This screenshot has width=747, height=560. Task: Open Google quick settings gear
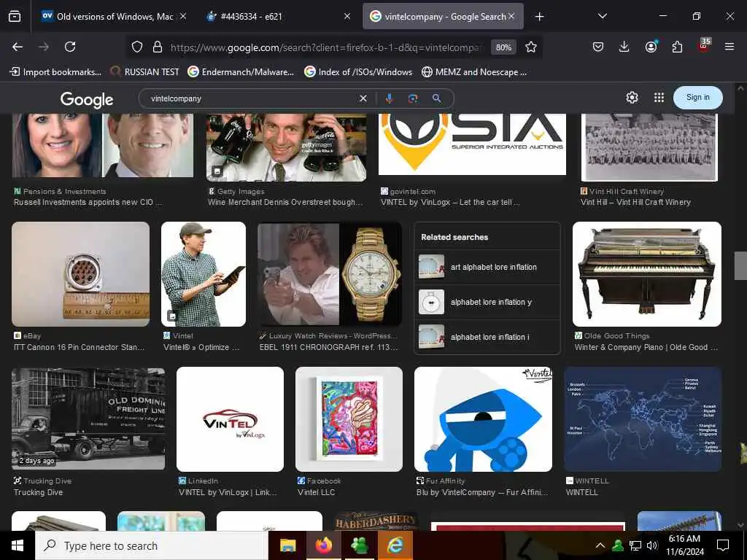(x=632, y=98)
